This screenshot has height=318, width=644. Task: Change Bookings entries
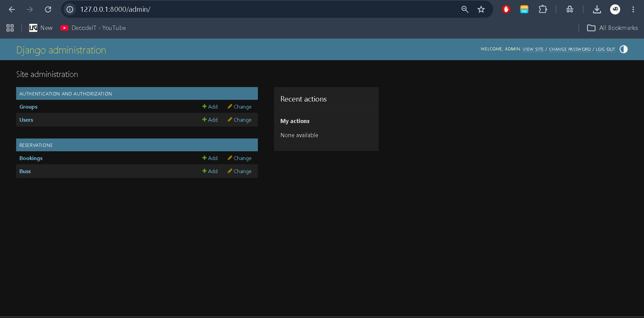tap(240, 158)
